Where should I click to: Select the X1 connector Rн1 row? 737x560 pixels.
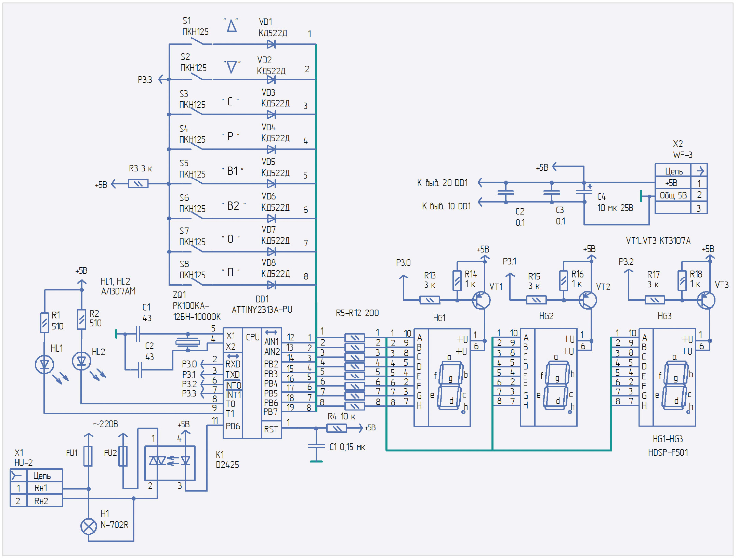point(41,488)
